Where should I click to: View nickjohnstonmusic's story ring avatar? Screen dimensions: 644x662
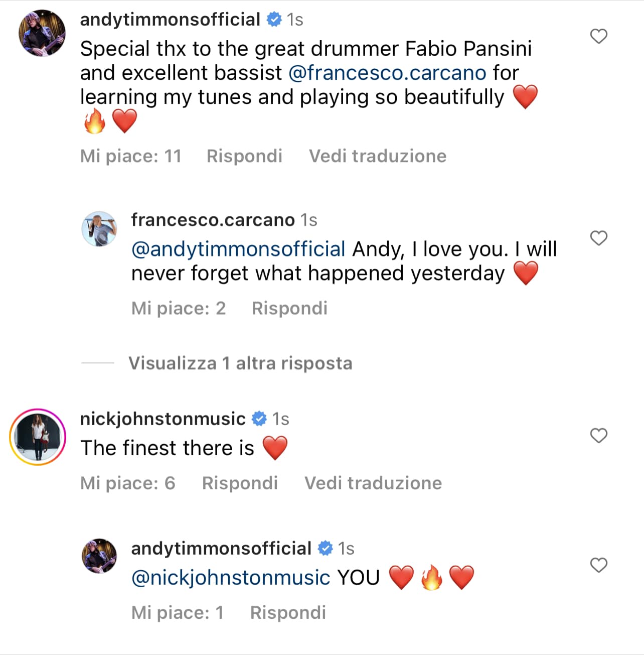38,437
